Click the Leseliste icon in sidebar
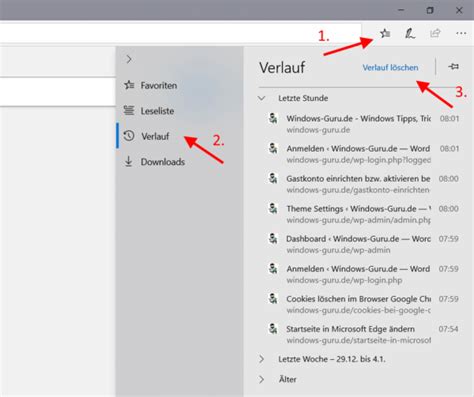The height and width of the screenshot is (397, 474). [129, 110]
